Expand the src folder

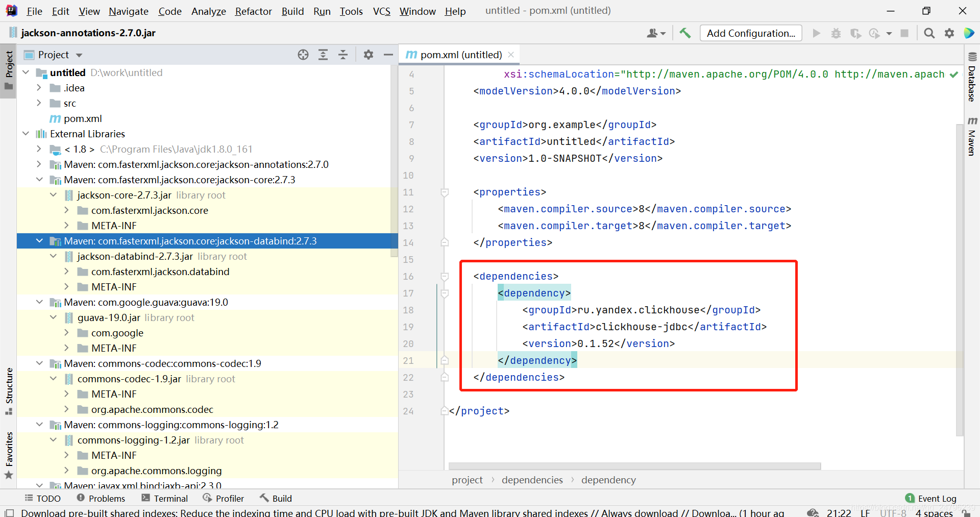(39, 103)
